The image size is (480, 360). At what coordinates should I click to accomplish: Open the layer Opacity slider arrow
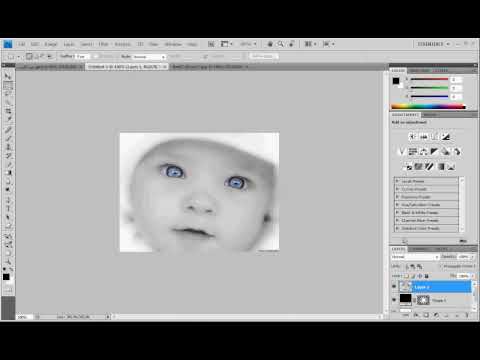472,257
